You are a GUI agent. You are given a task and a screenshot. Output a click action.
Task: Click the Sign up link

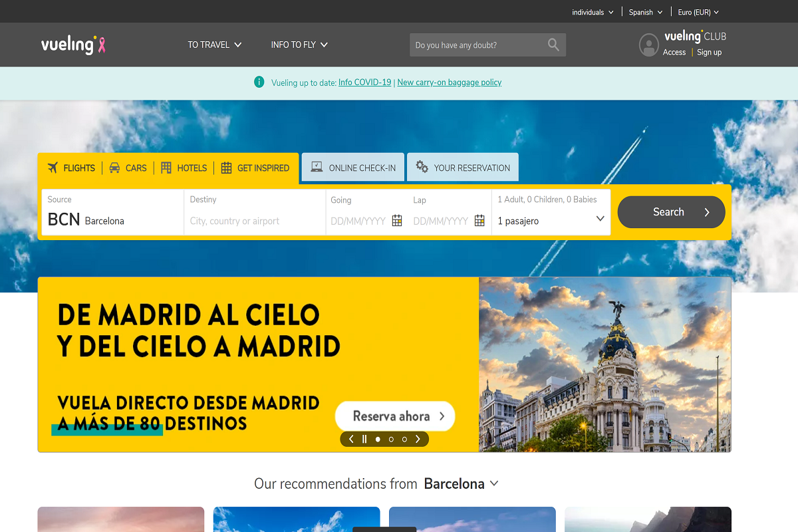709,52
